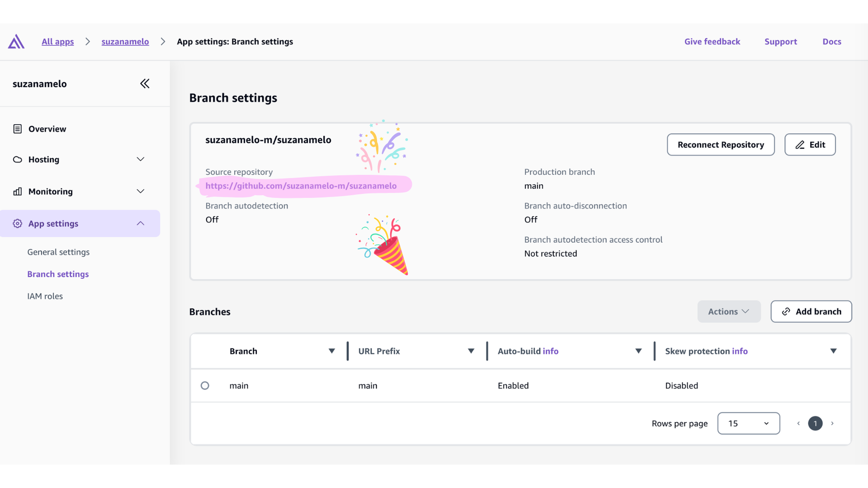This screenshot has width=868, height=488.
Task: Click the suzanamelo sidebar app name
Action: click(40, 84)
